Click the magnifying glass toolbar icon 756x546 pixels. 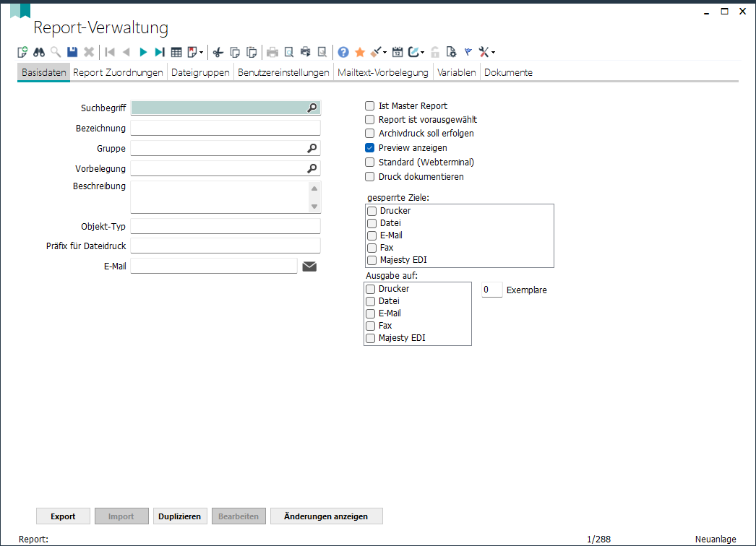pyautogui.click(x=56, y=52)
